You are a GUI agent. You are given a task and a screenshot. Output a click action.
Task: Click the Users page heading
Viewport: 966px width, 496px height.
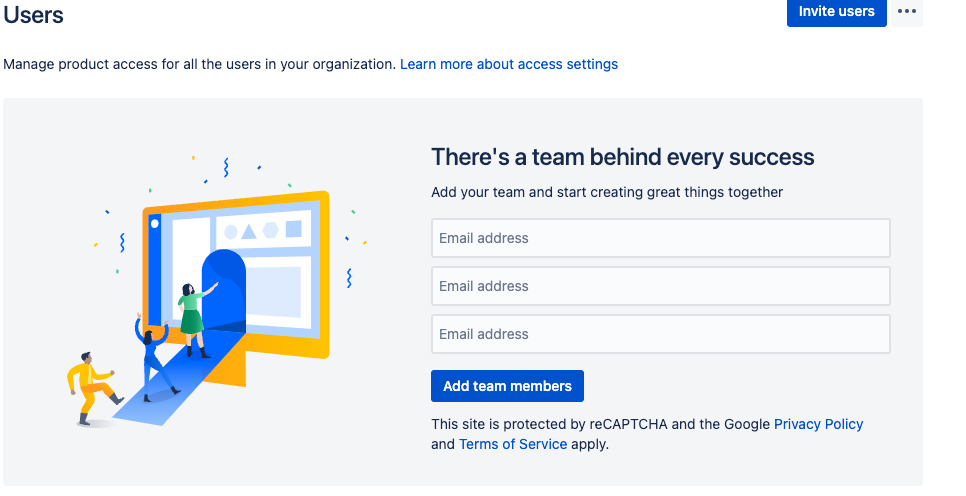point(33,15)
